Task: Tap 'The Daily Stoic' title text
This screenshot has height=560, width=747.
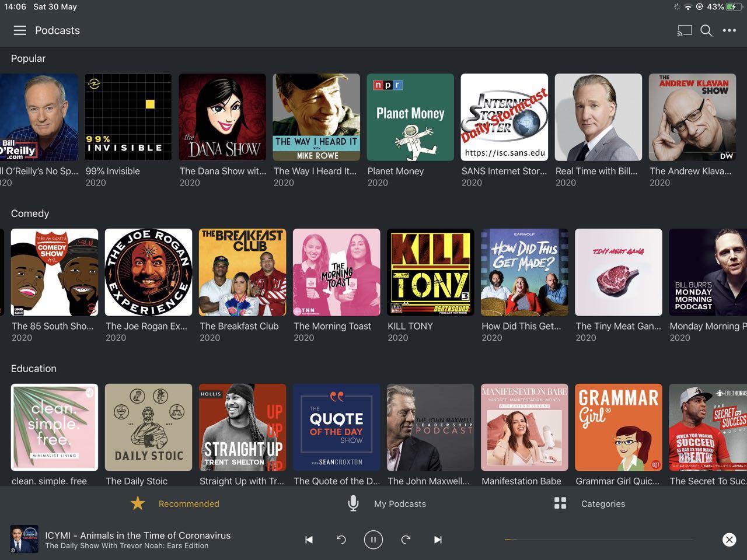Action: 137,481
